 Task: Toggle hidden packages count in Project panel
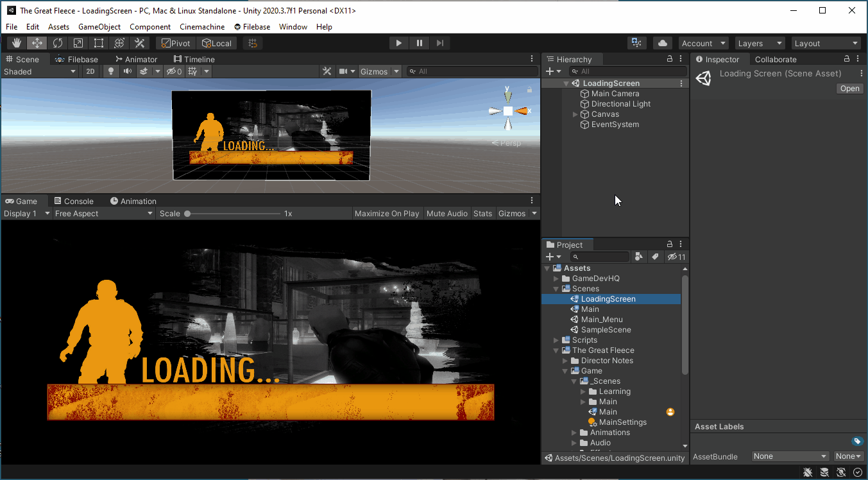pyautogui.click(x=677, y=257)
